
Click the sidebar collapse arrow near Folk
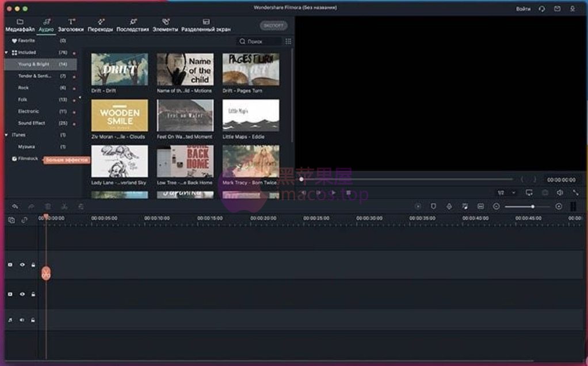click(x=79, y=97)
